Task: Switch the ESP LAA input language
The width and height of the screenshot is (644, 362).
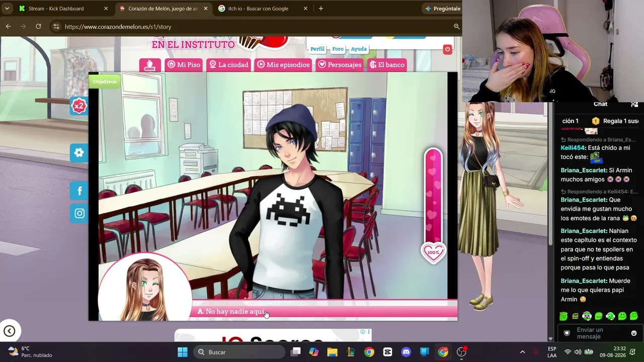Action: pos(552,352)
